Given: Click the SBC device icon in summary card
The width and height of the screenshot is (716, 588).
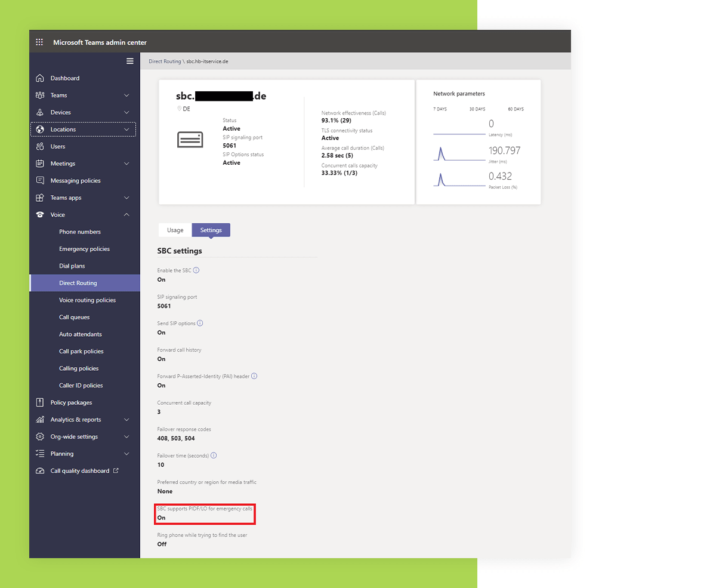Looking at the screenshot, I should click(x=190, y=140).
